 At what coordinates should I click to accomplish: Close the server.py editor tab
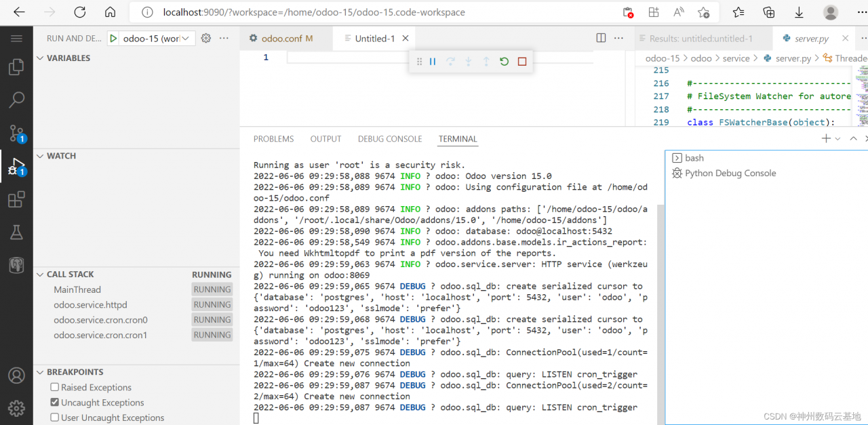point(845,39)
